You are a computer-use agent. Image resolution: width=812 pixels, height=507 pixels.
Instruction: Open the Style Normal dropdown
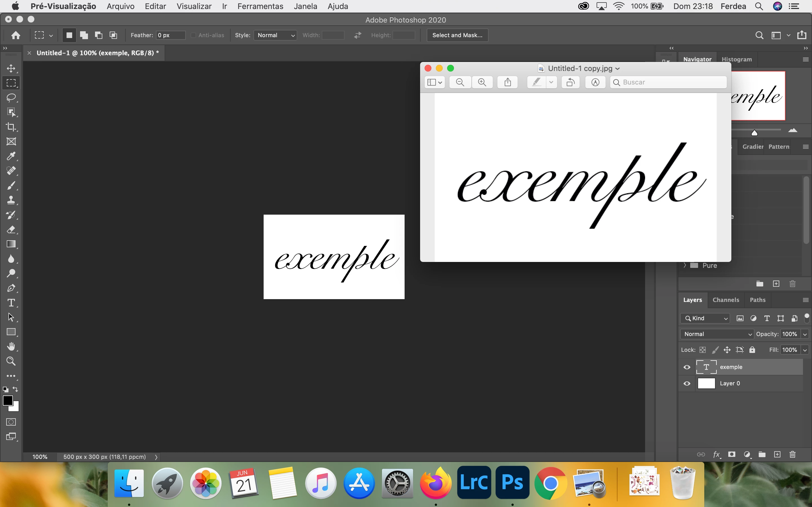pos(275,35)
